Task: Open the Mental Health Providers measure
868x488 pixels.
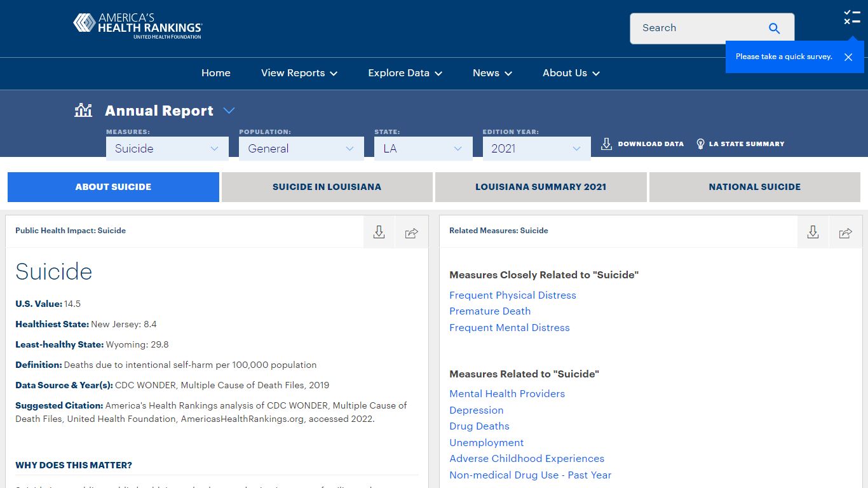Action: [507, 394]
